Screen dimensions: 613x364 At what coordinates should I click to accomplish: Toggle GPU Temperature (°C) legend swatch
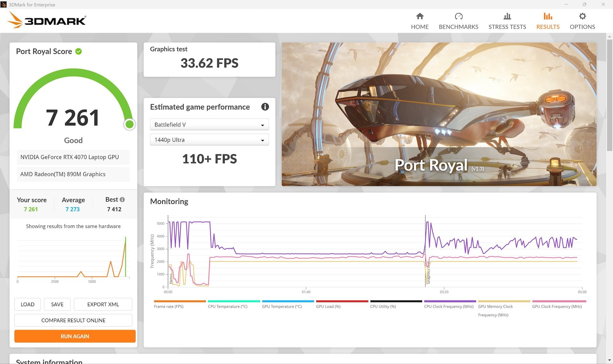288,301
